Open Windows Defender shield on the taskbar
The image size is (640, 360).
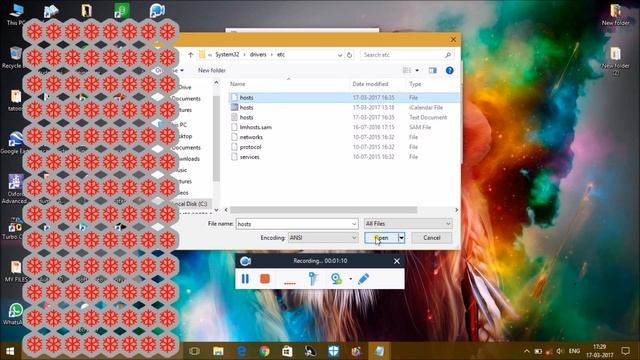[333, 351]
